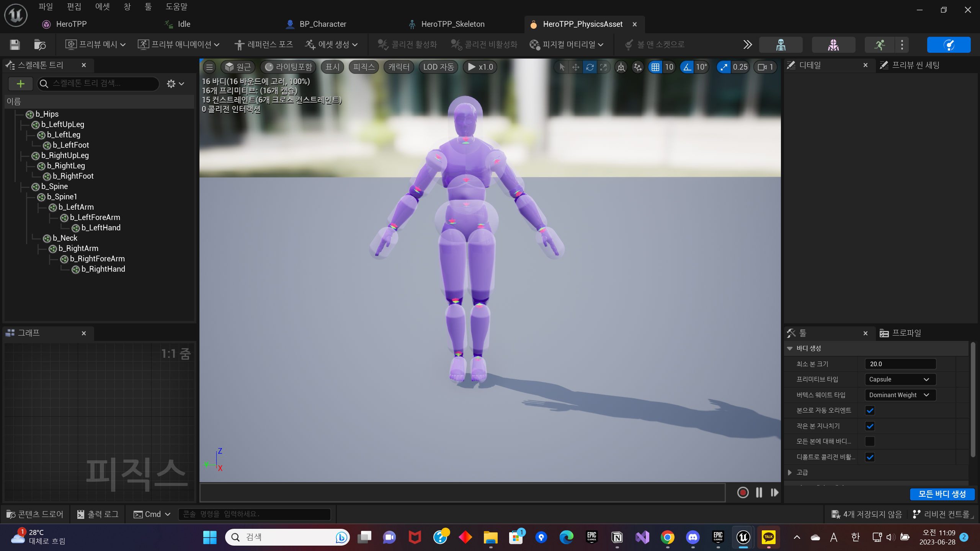980x551 pixels.
Task: Expand the 고급 advanced section
Action: [x=790, y=473]
